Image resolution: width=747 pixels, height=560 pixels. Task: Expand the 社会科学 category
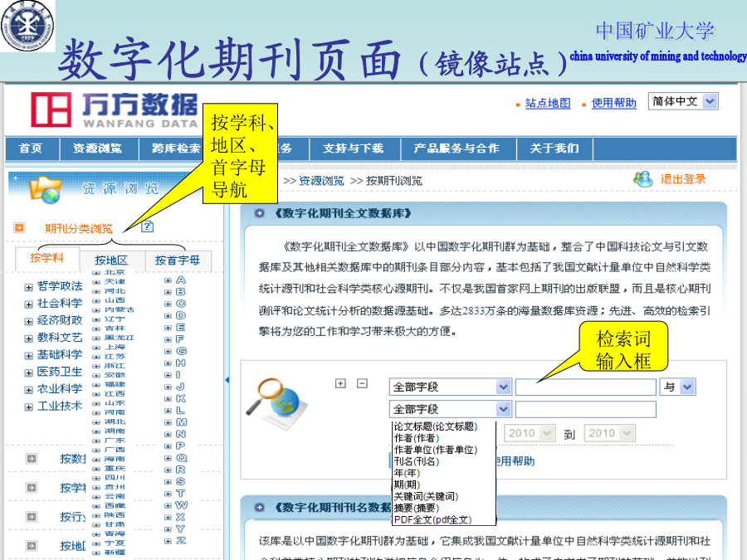28,304
